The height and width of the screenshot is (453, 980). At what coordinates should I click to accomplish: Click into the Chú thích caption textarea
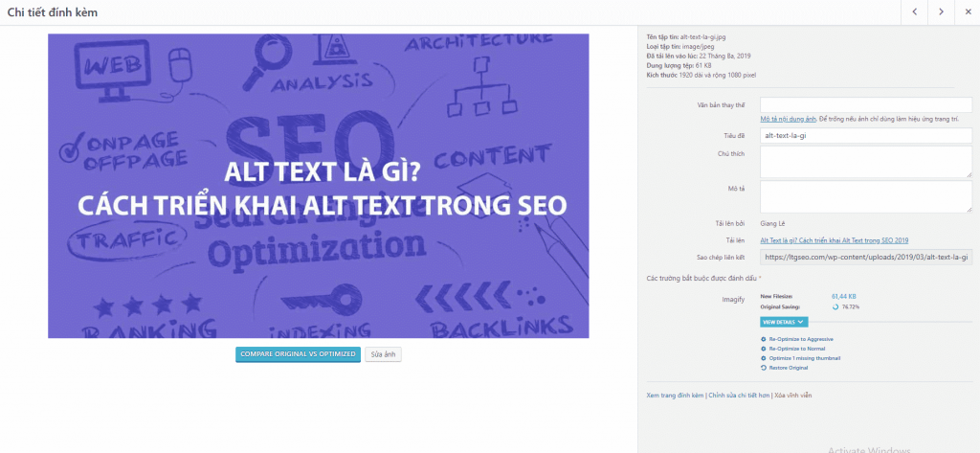(x=865, y=163)
